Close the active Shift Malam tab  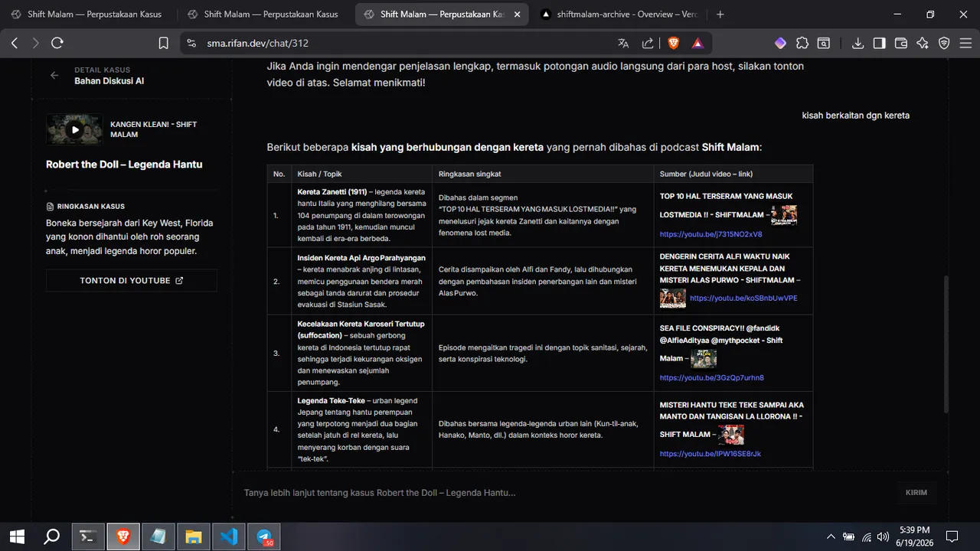coord(518,15)
